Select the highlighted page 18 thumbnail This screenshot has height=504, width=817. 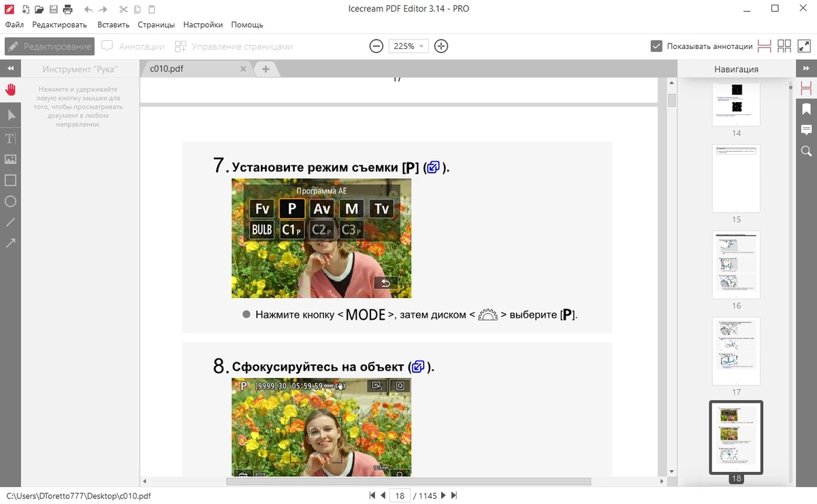pos(736,437)
